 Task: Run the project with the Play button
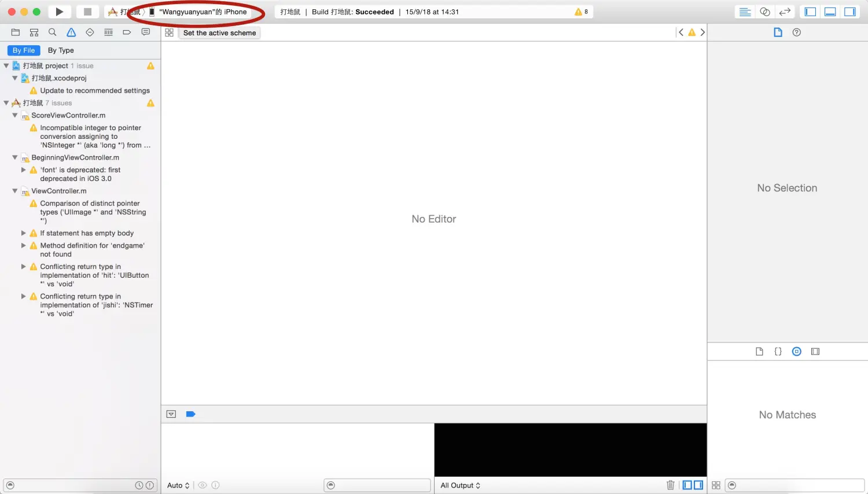[x=59, y=12]
